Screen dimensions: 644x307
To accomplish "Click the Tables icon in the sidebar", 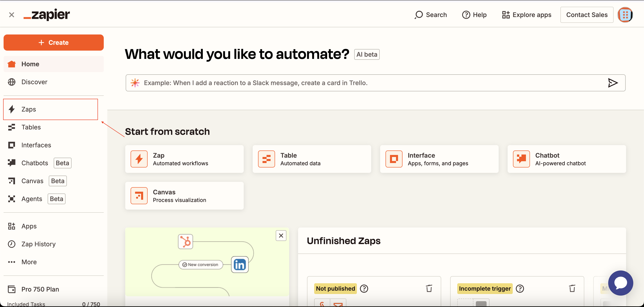I will click(x=11, y=127).
